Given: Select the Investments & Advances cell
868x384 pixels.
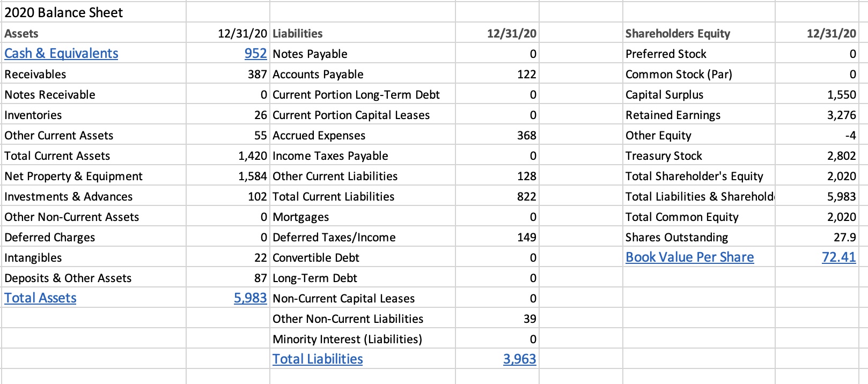Looking at the screenshot, I should point(94,196).
